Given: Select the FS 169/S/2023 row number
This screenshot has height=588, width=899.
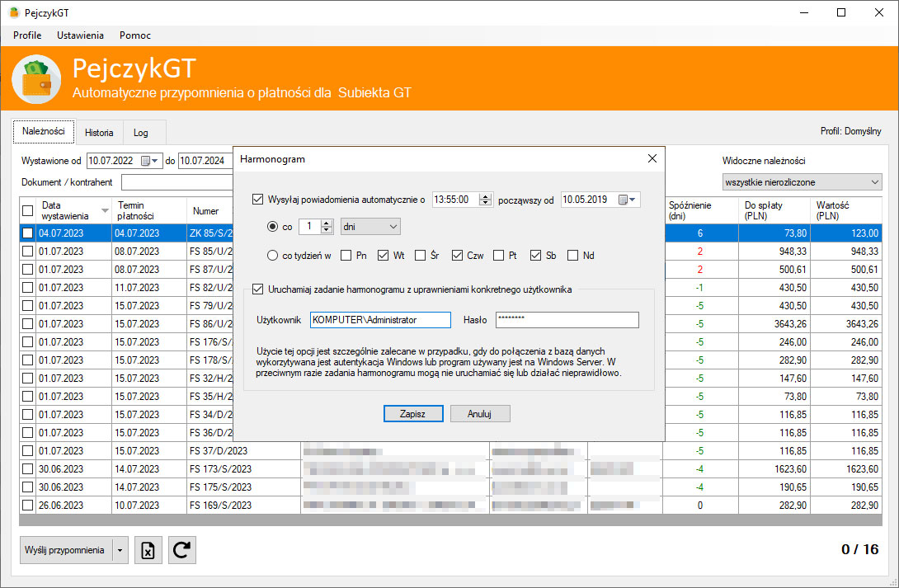Looking at the screenshot, I should tap(243, 506).
